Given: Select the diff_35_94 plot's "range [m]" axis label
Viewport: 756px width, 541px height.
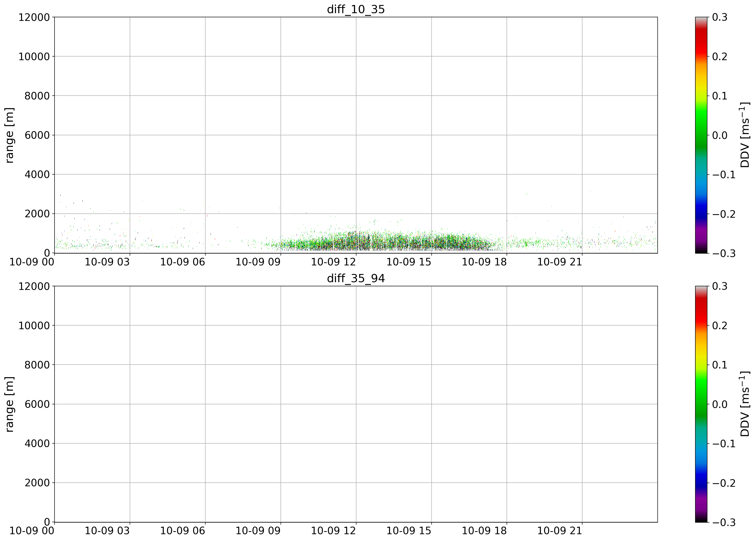Looking at the screenshot, I should pyautogui.click(x=9, y=404).
